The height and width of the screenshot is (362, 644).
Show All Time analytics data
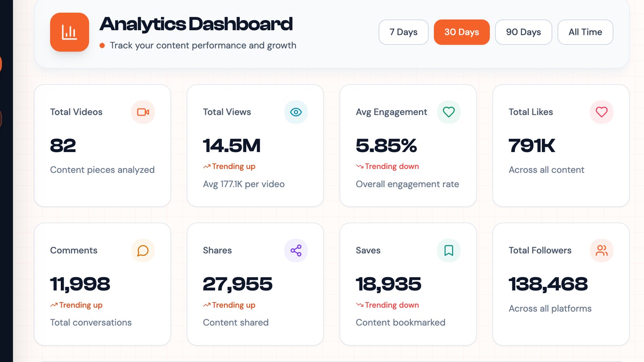tap(585, 32)
